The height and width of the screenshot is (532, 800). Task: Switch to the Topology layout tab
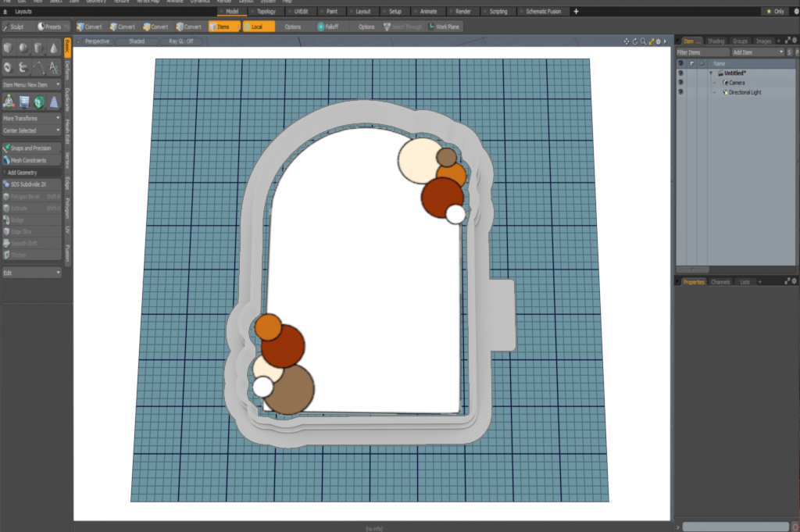click(x=266, y=12)
